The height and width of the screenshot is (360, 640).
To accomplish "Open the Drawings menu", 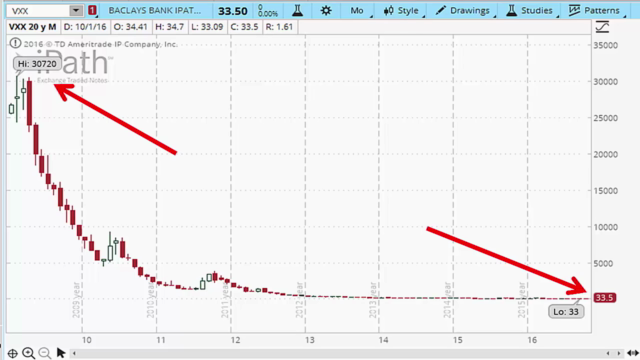I will pos(462,11).
